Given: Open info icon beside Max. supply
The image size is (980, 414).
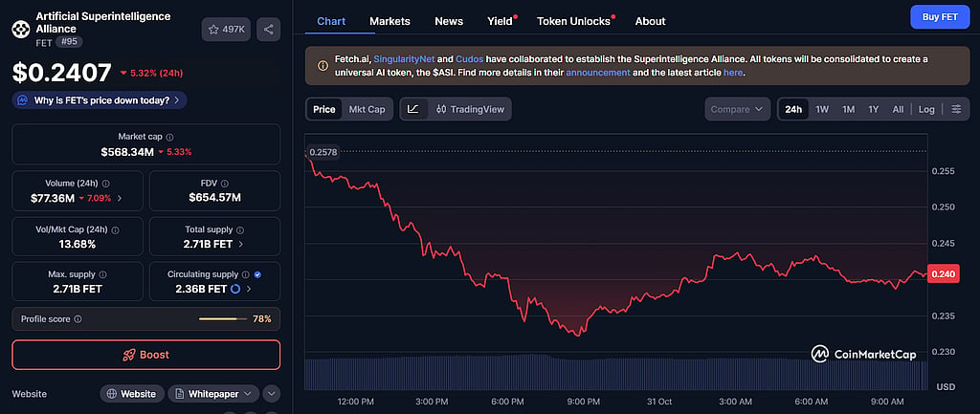Looking at the screenshot, I should click(102, 274).
